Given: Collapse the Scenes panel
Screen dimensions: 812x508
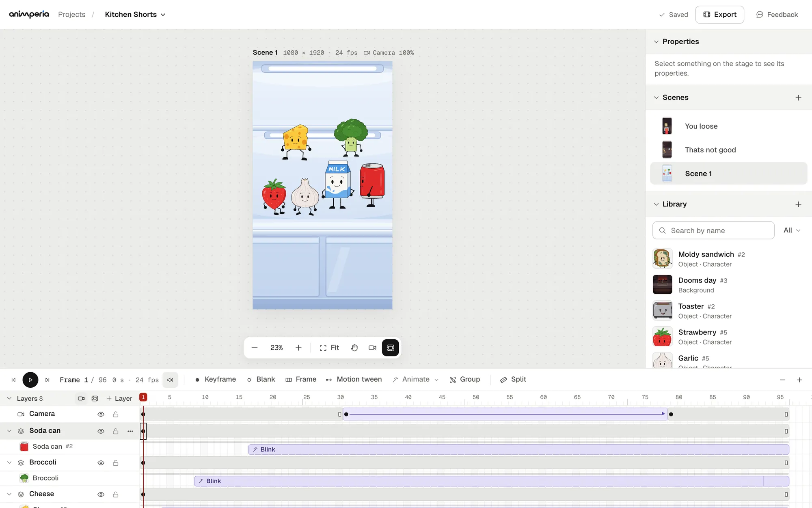Looking at the screenshot, I should tap(656, 98).
